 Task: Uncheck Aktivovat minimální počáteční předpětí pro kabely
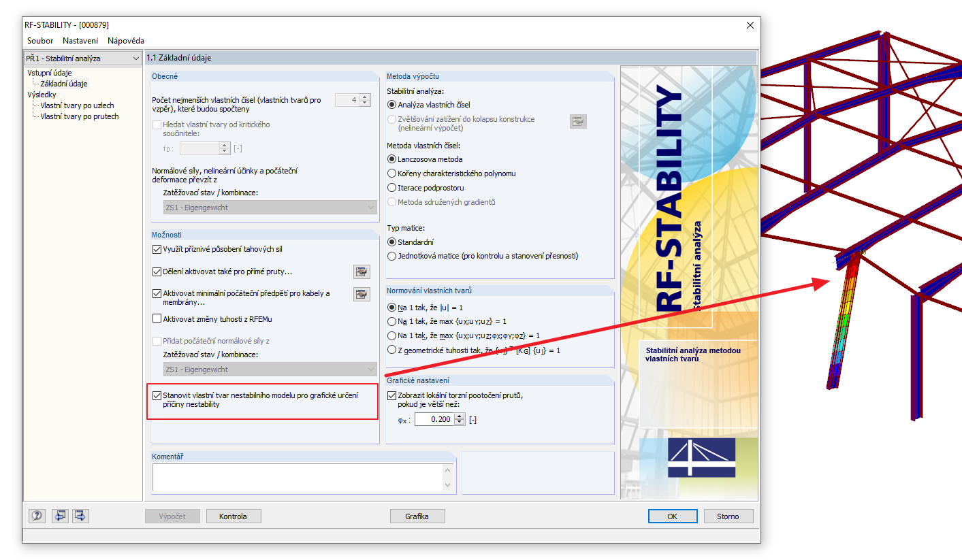tap(157, 294)
